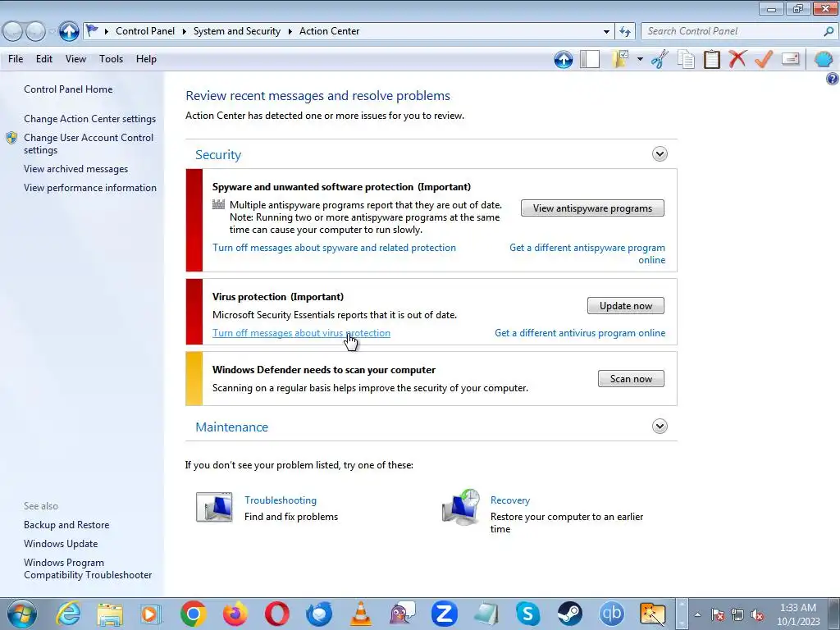The image size is (840, 630).
Task: Refresh the address bar with arrows icon
Action: (624, 32)
